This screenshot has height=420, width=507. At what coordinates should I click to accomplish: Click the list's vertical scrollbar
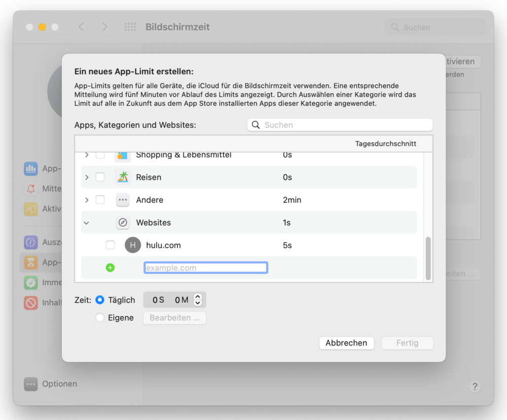point(428,258)
